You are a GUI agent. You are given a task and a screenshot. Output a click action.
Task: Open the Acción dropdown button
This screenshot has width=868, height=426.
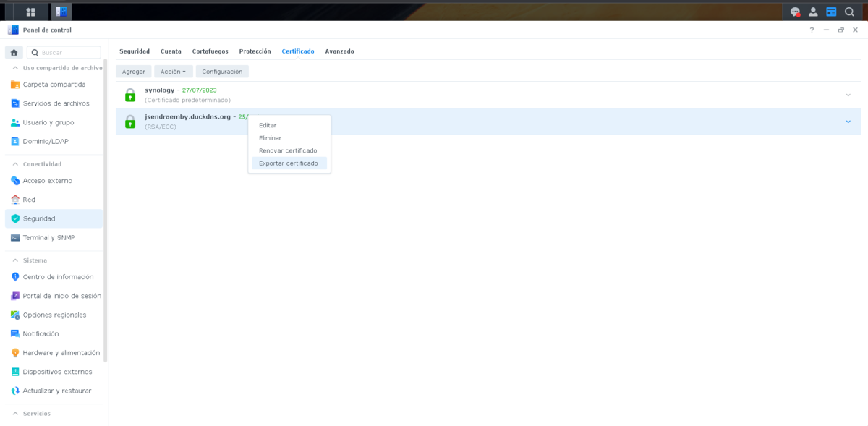click(x=174, y=72)
